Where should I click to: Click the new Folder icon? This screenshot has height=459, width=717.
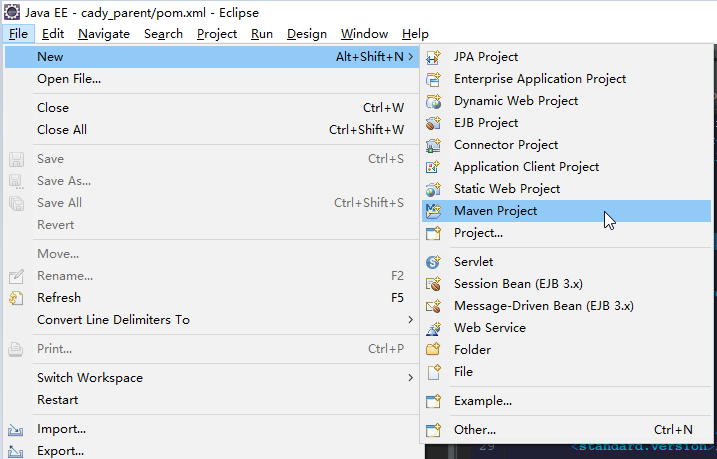(x=433, y=349)
